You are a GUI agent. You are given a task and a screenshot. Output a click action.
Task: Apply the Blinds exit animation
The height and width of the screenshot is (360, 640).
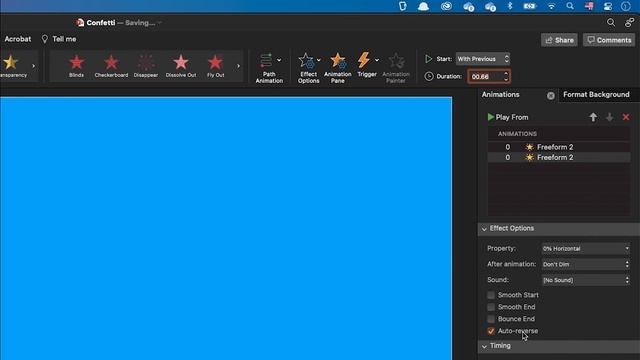click(x=76, y=66)
